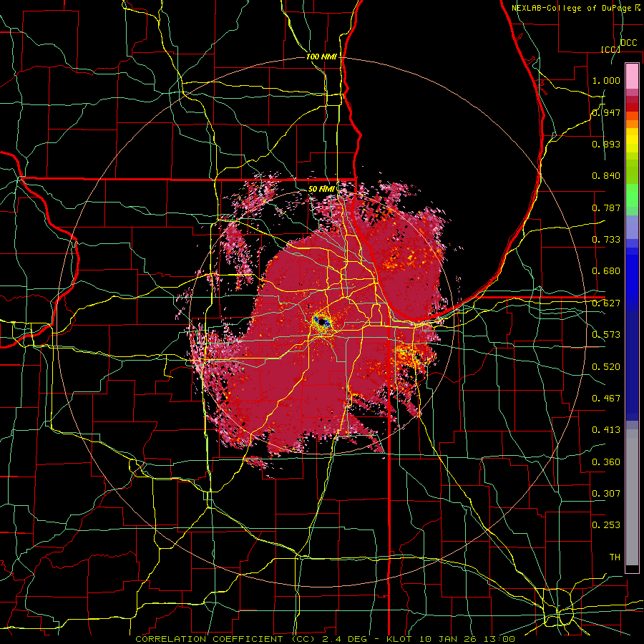Click the "100 NMI" range ring label
The height and width of the screenshot is (644, 644).
click(321, 57)
